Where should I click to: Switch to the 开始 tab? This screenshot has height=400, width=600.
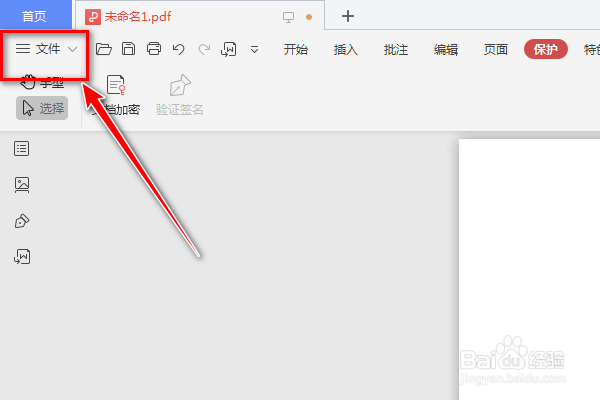point(295,49)
